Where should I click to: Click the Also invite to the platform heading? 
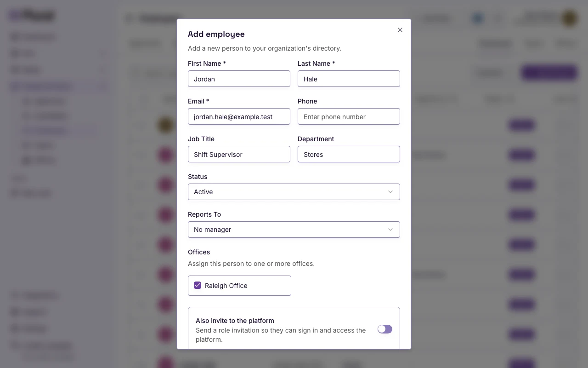click(235, 321)
